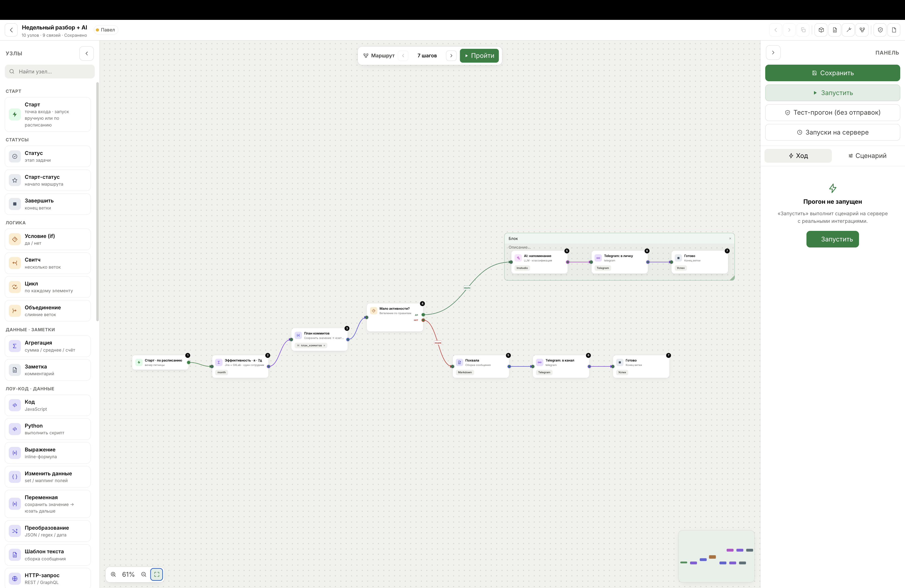Screen dimensions: 905x588
Task: Click the fit-to-screen icon
Action: point(157,574)
